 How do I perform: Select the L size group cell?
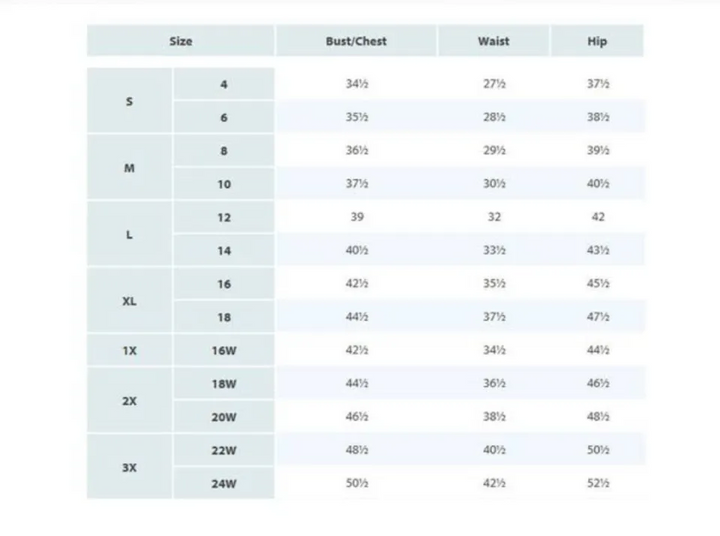[129, 234]
